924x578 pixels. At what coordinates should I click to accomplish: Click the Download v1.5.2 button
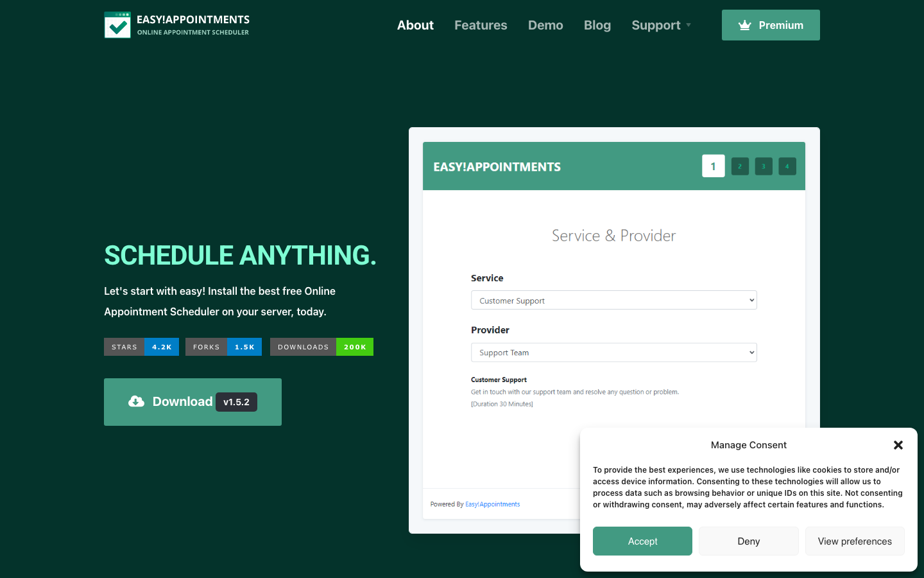(193, 401)
